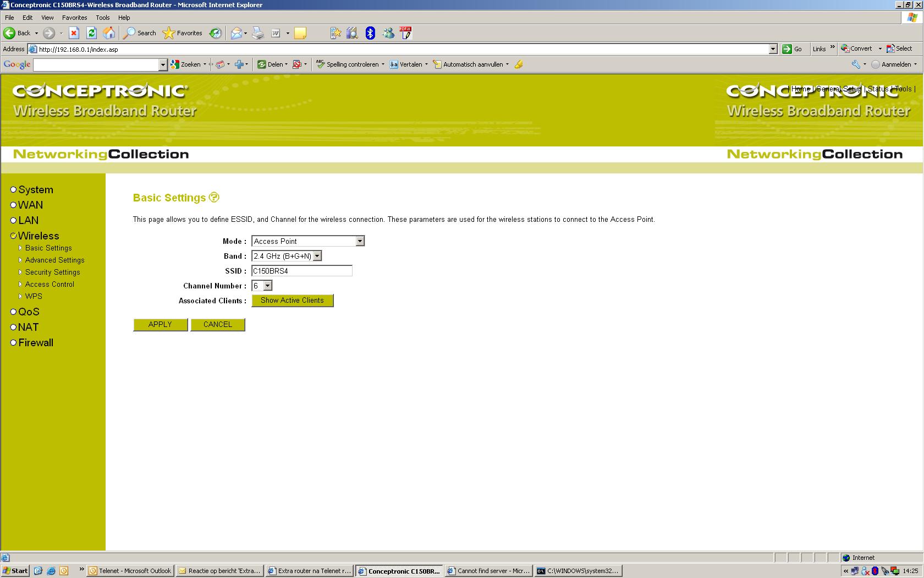Screen dimensions: 924x578
Task: Open the Channel Number dropdown
Action: coord(262,286)
